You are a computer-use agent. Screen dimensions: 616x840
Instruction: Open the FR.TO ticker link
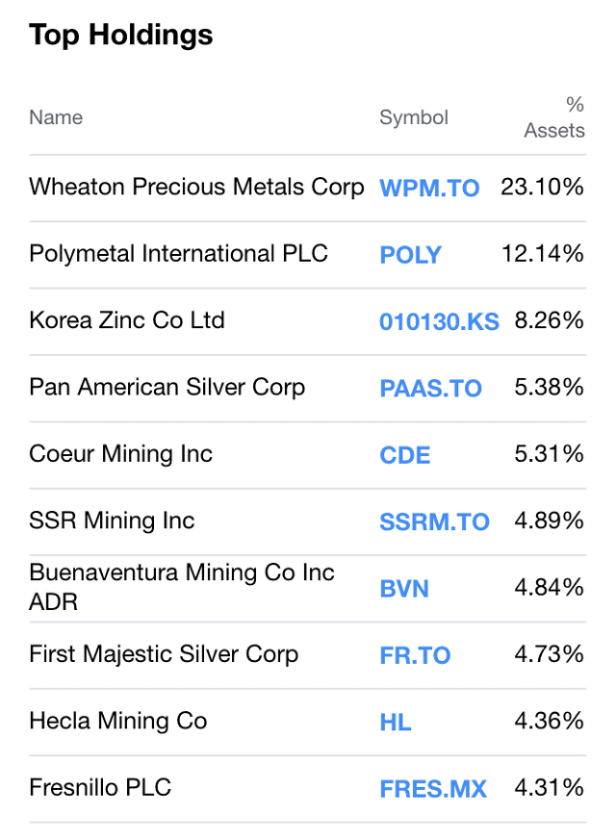tap(415, 655)
